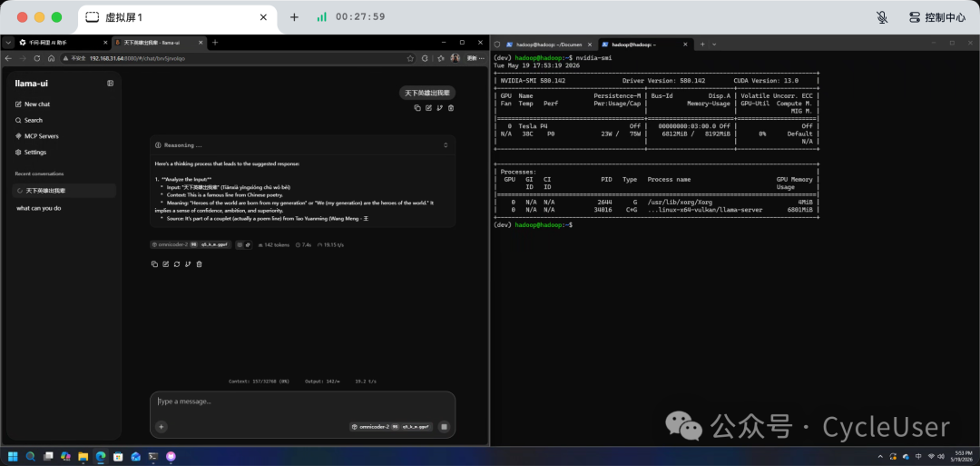Delete the user message via the trash icon

pyautogui.click(x=451, y=108)
